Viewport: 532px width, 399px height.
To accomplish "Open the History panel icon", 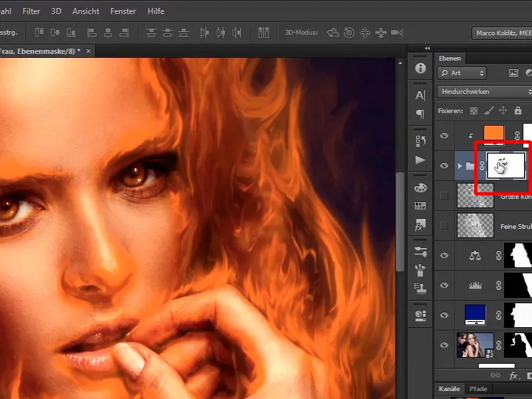I will click(420, 141).
